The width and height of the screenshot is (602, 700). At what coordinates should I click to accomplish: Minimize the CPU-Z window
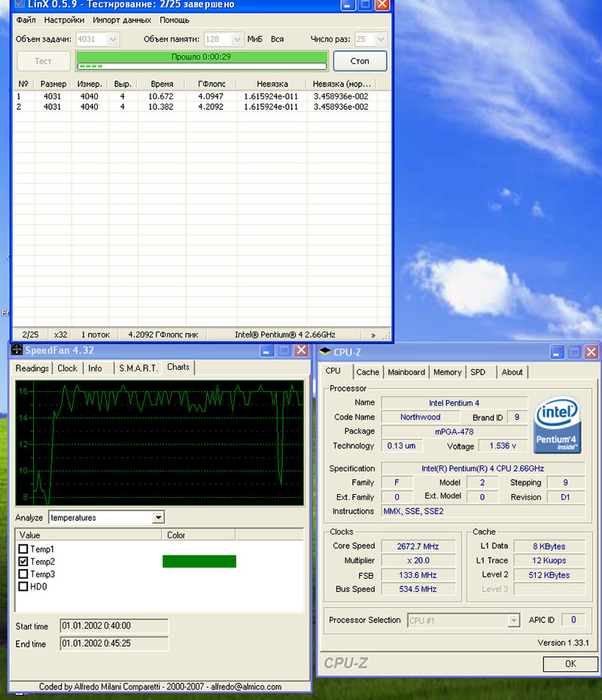click(556, 352)
